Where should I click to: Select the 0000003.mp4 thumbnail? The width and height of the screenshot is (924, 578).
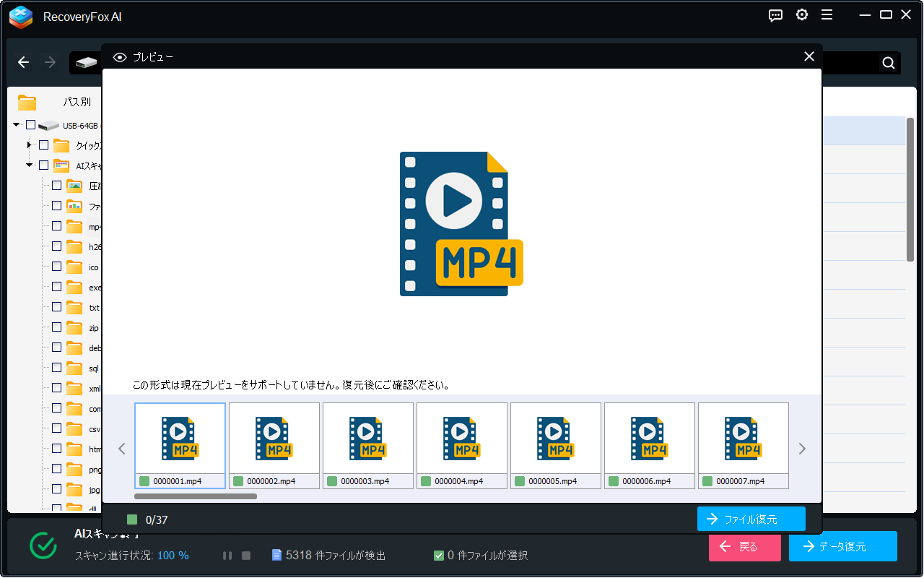pyautogui.click(x=368, y=446)
